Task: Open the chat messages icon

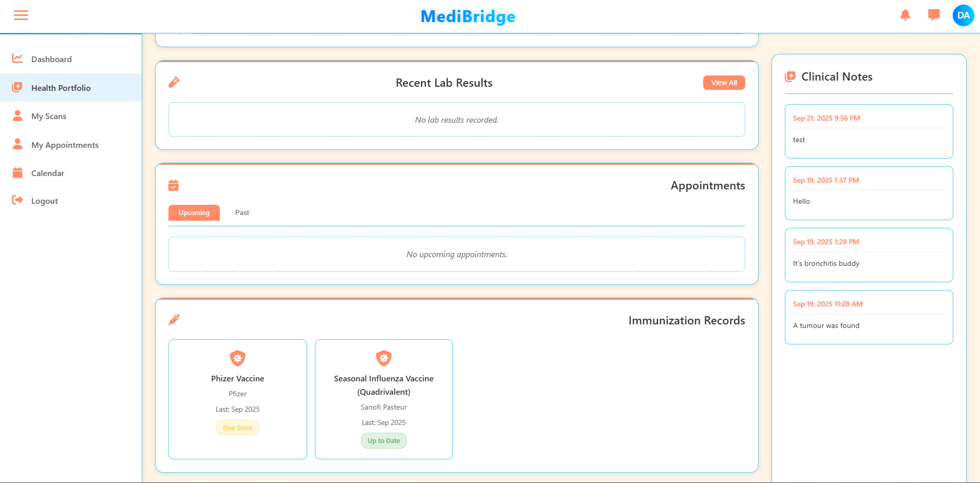Action: click(934, 15)
